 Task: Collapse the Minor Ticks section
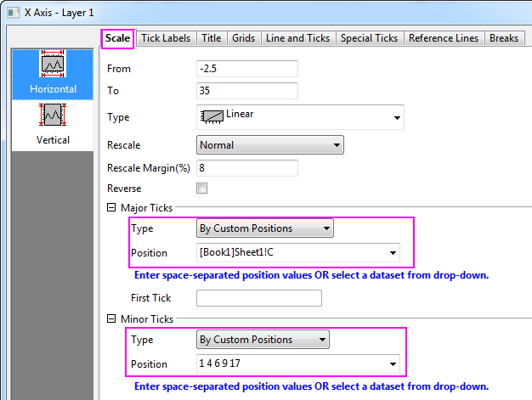(111, 319)
